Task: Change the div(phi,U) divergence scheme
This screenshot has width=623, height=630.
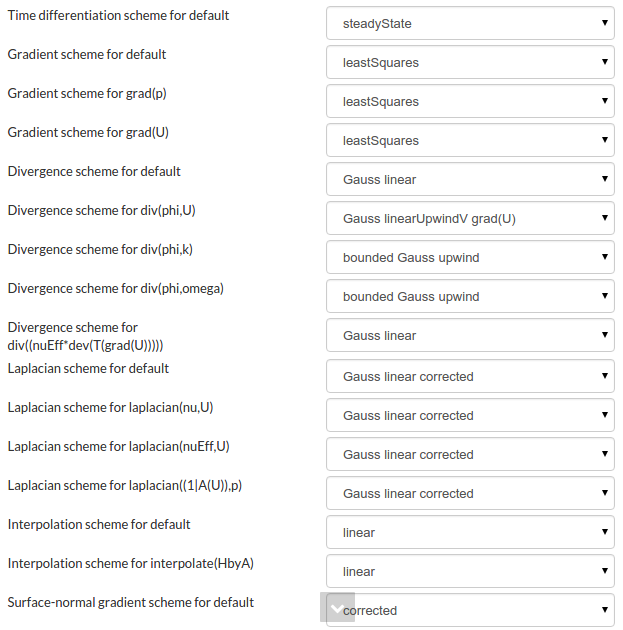Action: pyautogui.click(x=469, y=218)
